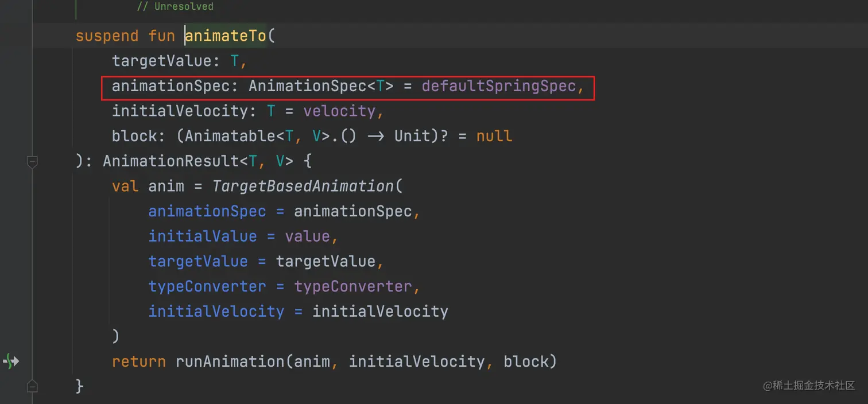Click the return keyword
Screen dimensions: 868x404
[x=139, y=362]
